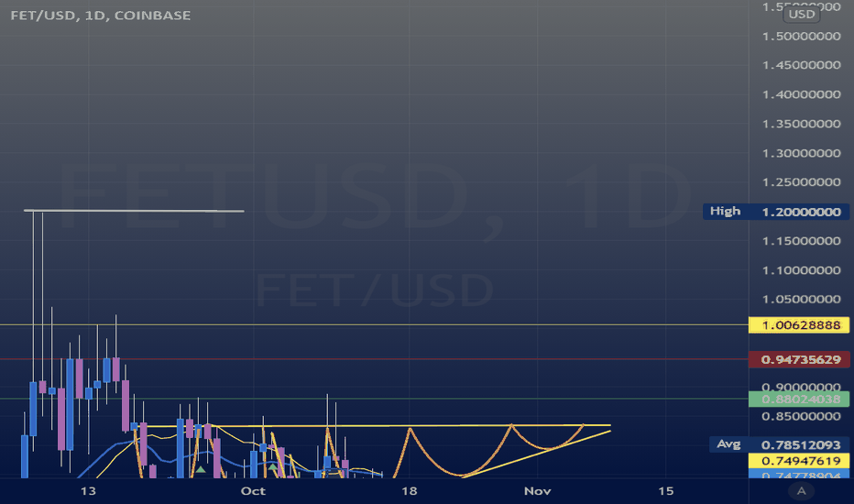This screenshot has height=504, width=854.
Task: Click the 1.25000000 axis price
Action: [x=801, y=182]
